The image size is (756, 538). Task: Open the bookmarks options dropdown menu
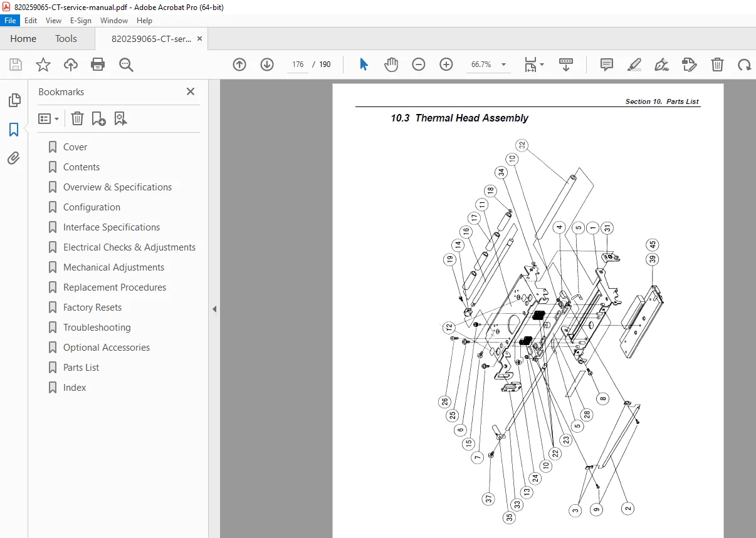pos(49,118)
